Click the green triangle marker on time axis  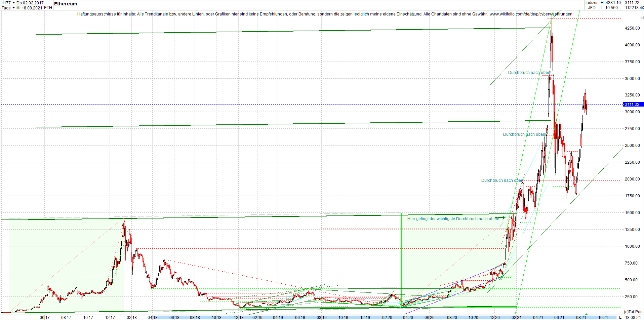[x=587, y=315]
